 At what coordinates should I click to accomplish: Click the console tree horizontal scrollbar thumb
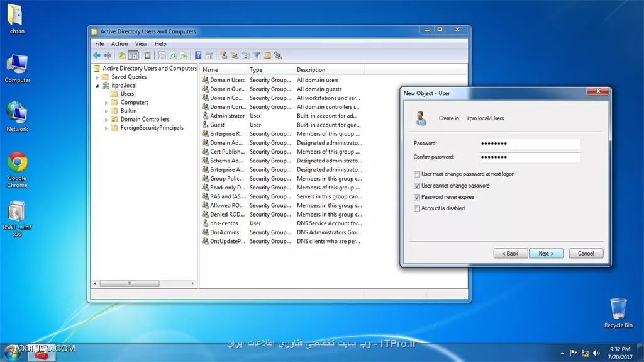(130, 283)
